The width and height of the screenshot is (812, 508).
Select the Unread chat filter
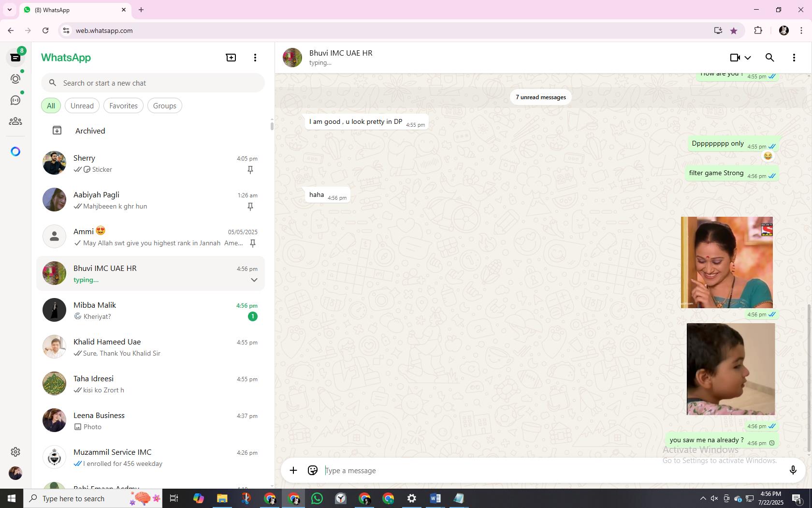pyautogui.click(x=82, y=106)
